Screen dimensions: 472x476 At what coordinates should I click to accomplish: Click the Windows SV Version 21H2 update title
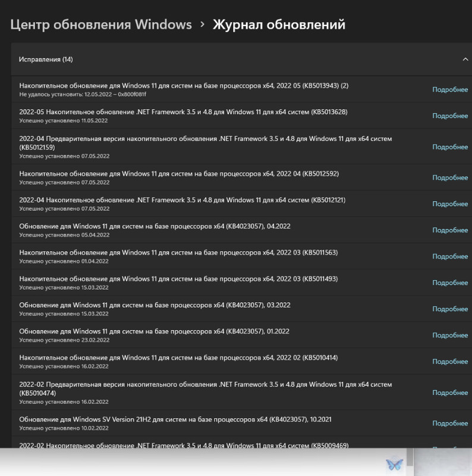[175, 419]
